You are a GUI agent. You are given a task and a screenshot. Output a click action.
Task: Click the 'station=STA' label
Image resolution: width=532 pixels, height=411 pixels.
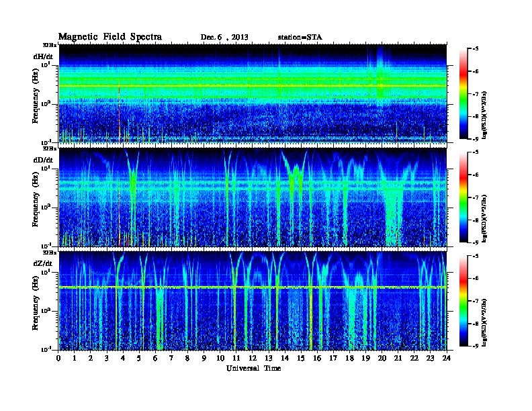coord(300,38)
